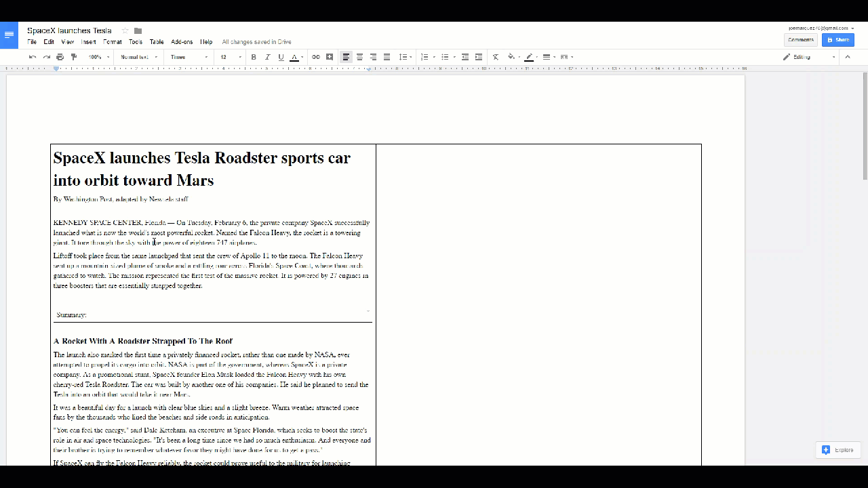Clear formatting from selected text
The image size is (868, 488).
496,57
